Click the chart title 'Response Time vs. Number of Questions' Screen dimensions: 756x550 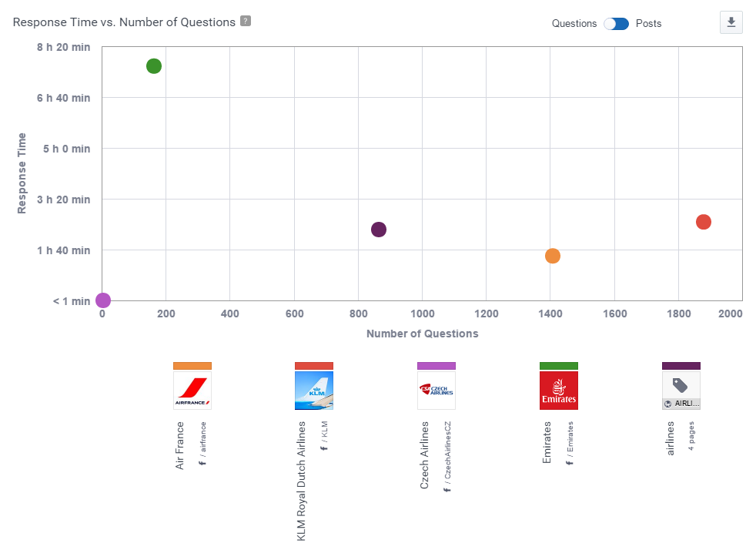coord(124,22)
